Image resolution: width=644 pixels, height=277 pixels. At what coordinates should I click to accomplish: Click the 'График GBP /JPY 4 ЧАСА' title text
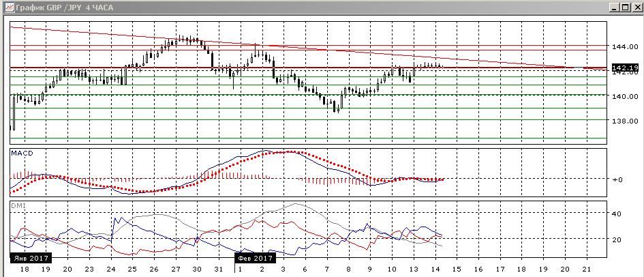coord(65,8)
